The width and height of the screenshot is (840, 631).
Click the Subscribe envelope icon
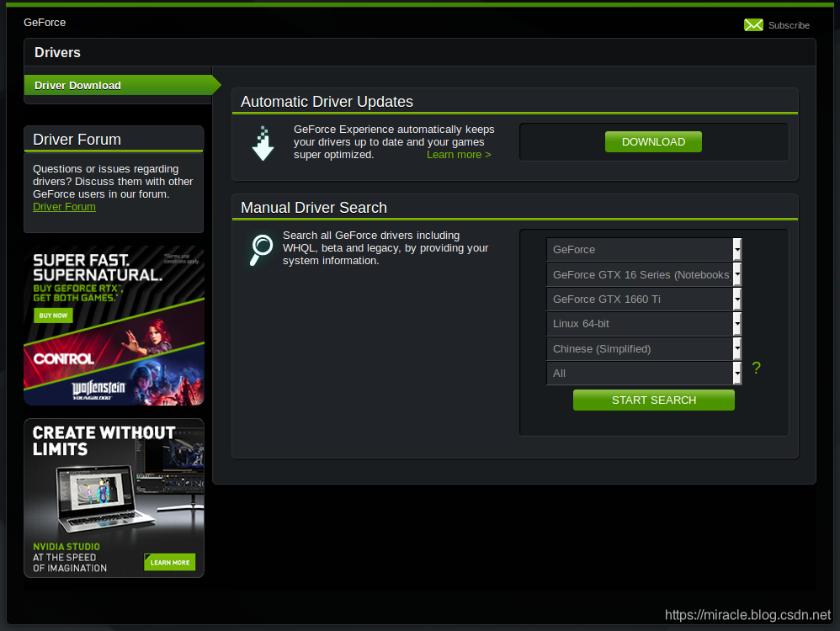[753, 25]
